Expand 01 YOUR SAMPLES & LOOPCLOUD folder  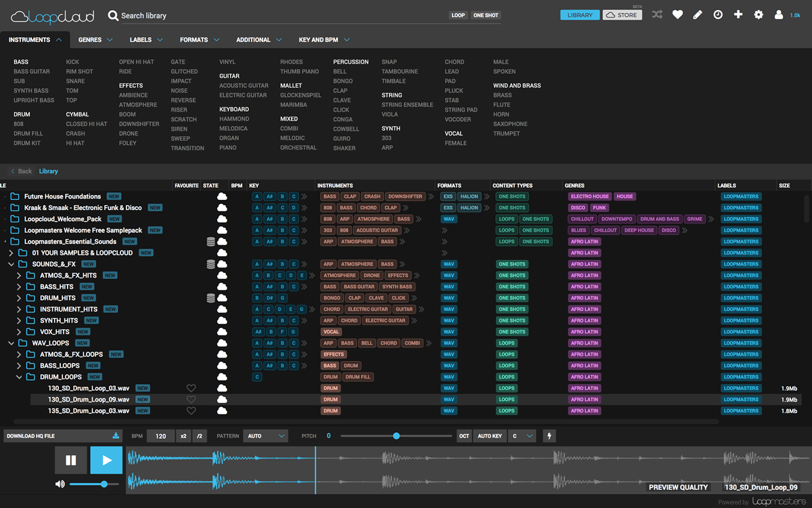click(11, 253)
